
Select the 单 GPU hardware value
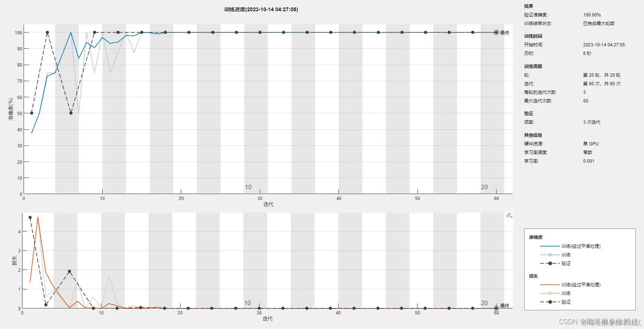(591, 144)
